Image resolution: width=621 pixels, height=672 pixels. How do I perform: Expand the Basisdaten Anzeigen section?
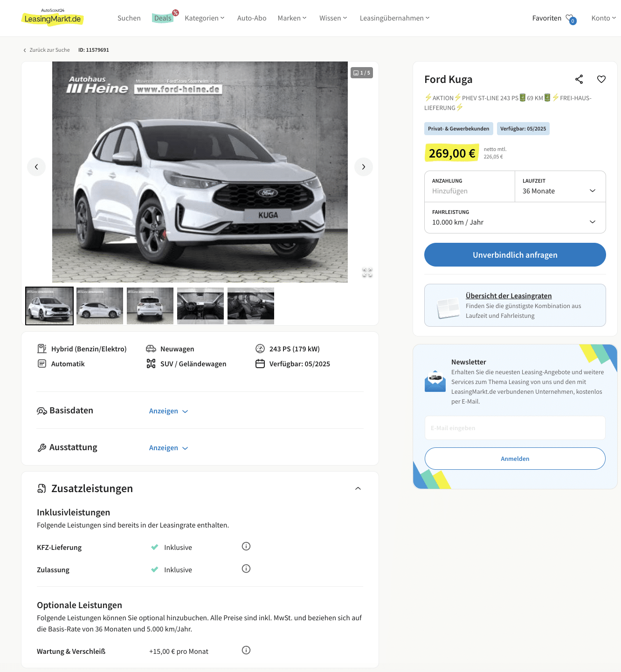pos(168,411)
